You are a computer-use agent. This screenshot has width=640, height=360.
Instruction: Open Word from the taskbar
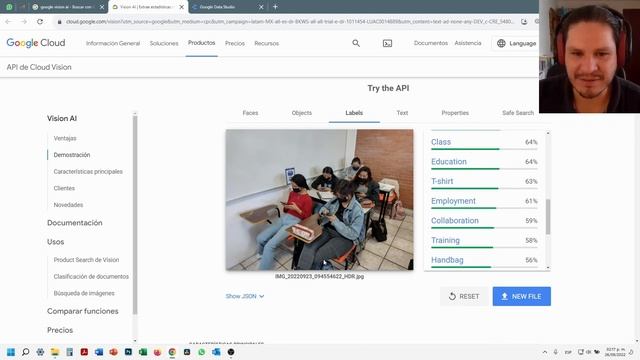(x=99, y=352)
